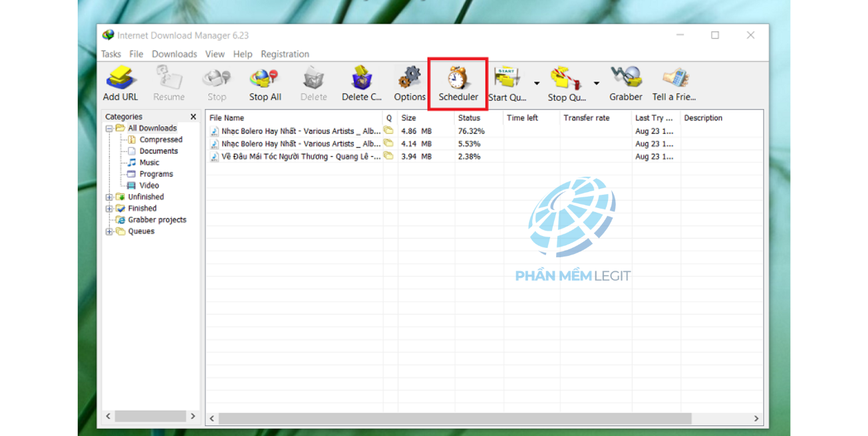Click the Add URL toolbar icon
868x436 pixels.
(120, 78)
